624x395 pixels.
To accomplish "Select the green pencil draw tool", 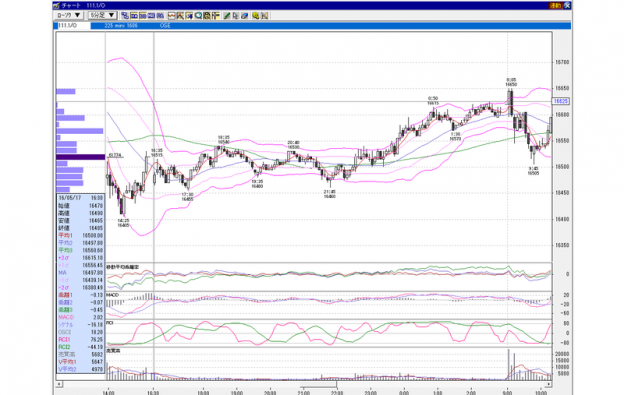I will click(x=227, y=16).
